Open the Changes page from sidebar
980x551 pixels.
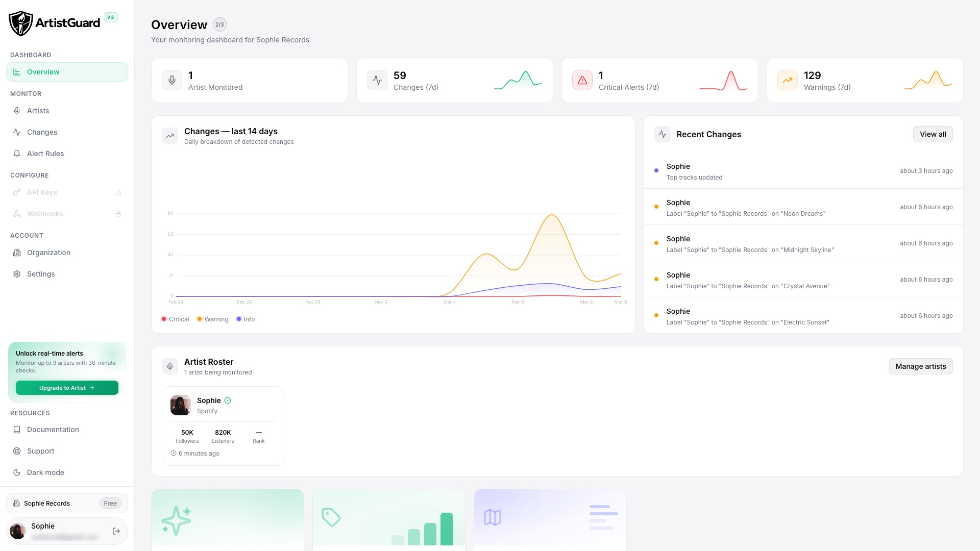42,132
